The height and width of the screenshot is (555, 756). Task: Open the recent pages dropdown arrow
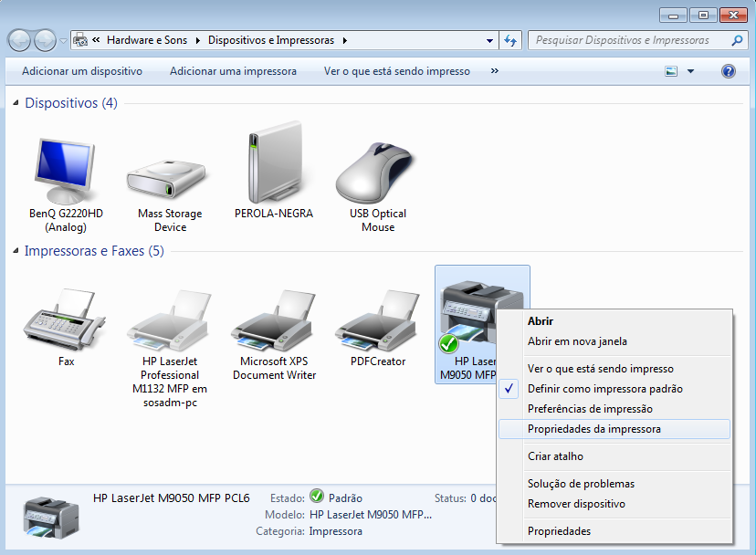tap(63, 41)
